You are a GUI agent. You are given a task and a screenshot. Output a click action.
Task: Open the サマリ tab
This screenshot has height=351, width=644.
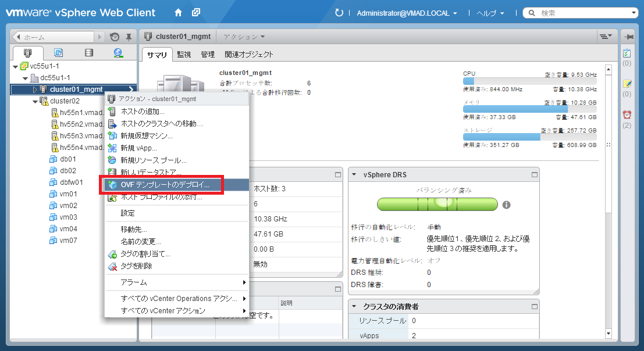click(157, 55)
